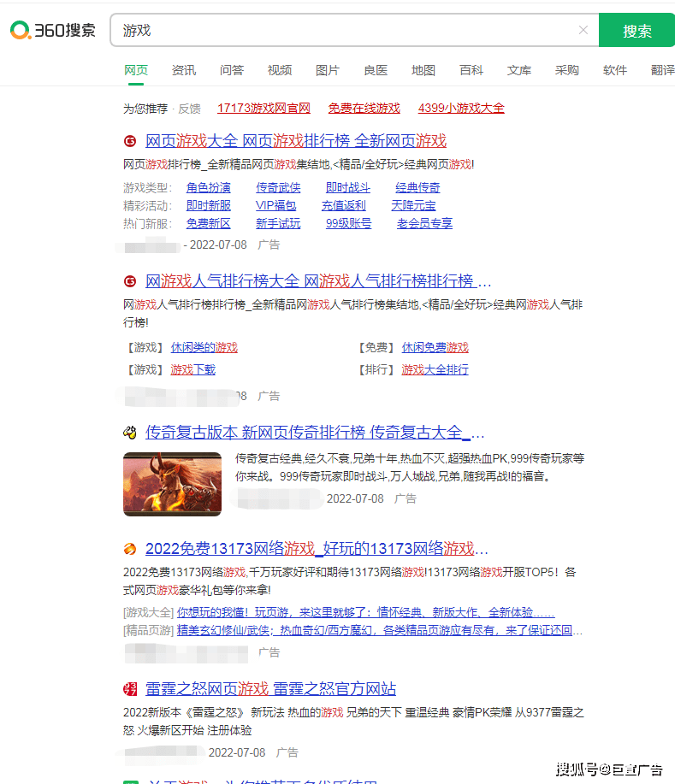Open the 免费新区 sublink
Image resolution: width=675 pixels, height=784 pixels.
pos(209,223)
